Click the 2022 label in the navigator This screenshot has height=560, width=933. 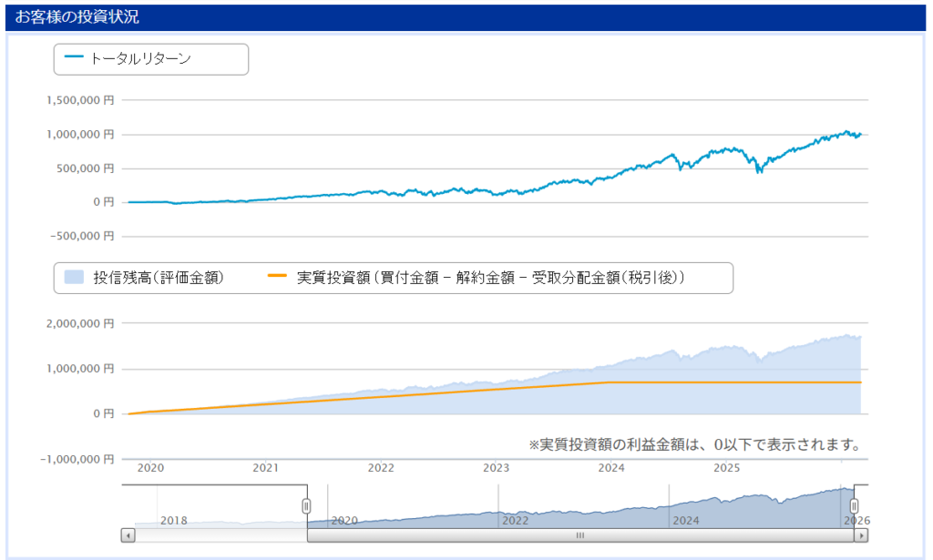click(515, 520)
